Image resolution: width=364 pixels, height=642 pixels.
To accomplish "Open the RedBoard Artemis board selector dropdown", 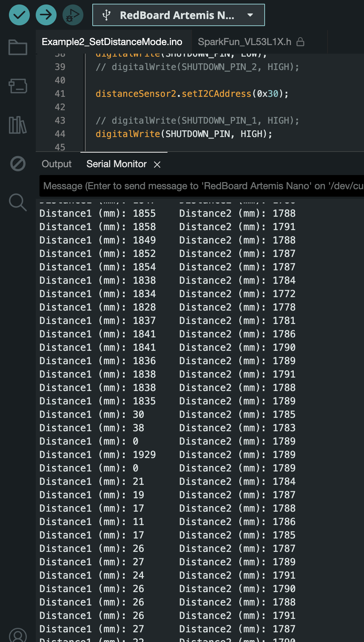I will pyautogui.click(x=179, y=15).
